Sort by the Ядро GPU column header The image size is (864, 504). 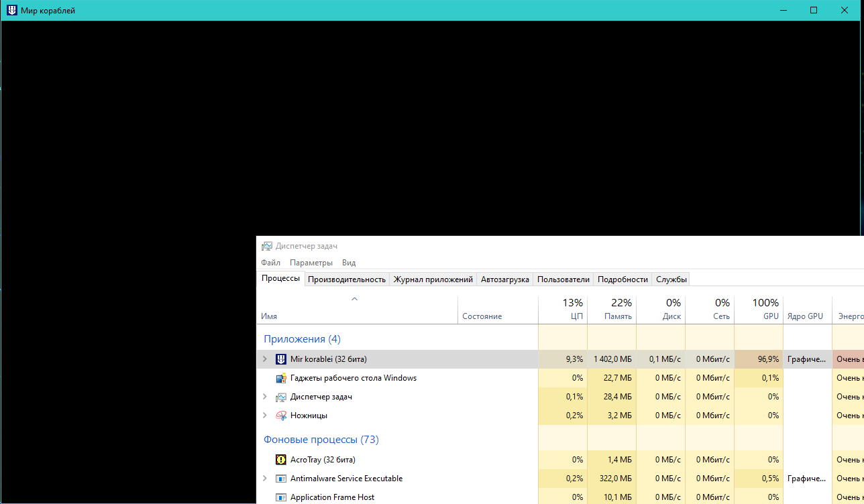click(x=808, y=311)
